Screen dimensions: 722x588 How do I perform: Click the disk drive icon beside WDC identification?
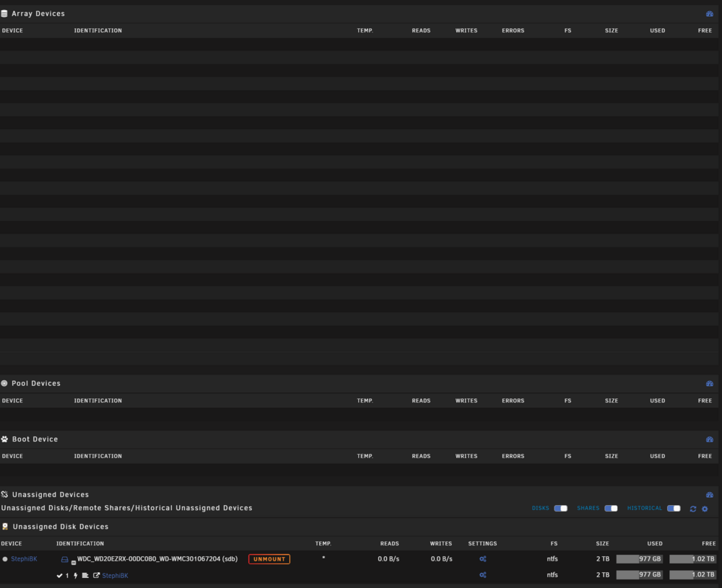pos(64,559)
